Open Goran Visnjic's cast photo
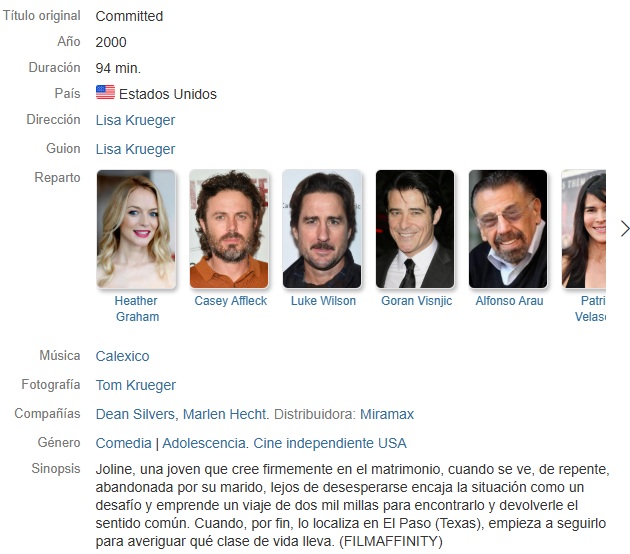 pos(415,229)
